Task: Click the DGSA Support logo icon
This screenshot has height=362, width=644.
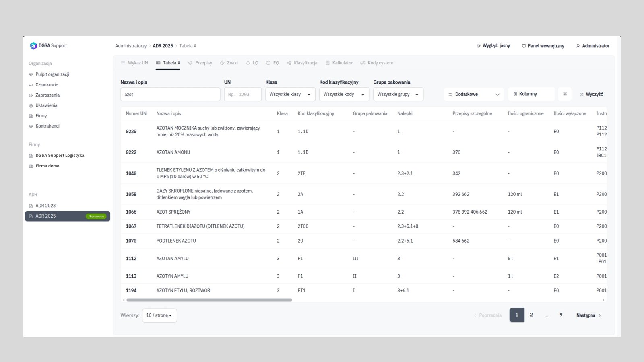Action: coord(33,46)
